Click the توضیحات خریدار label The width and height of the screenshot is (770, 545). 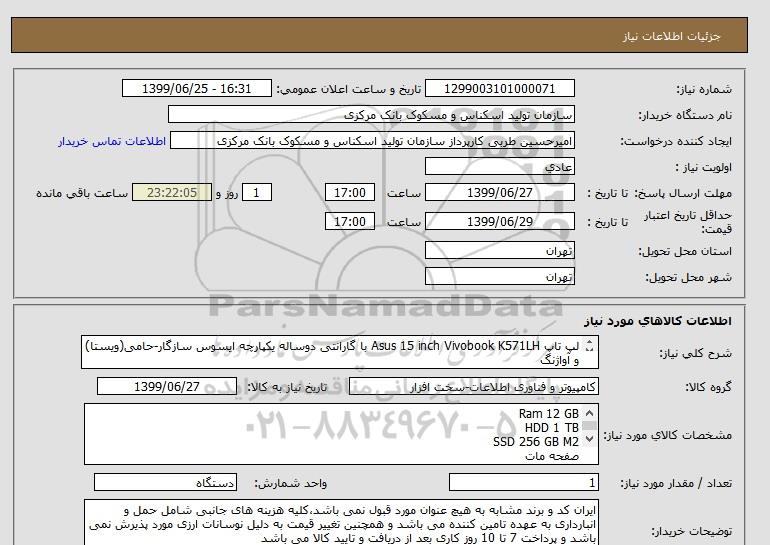click(691, 531)
